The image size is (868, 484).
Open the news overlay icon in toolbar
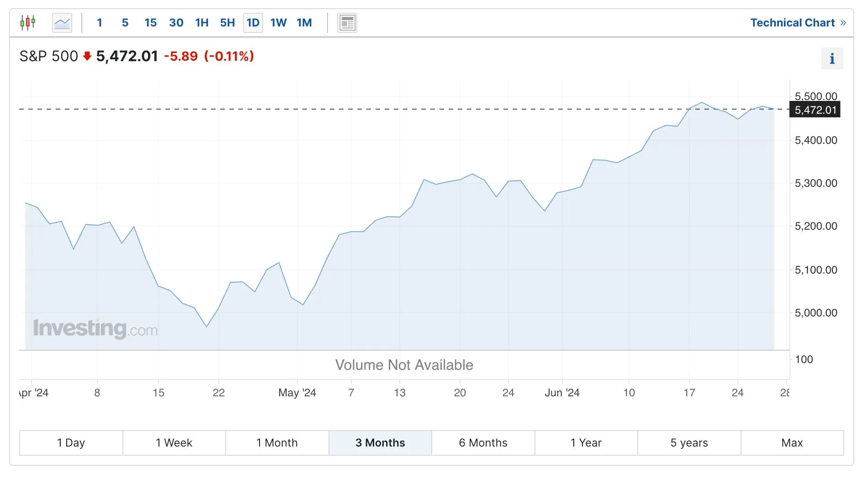click(347, 23)
